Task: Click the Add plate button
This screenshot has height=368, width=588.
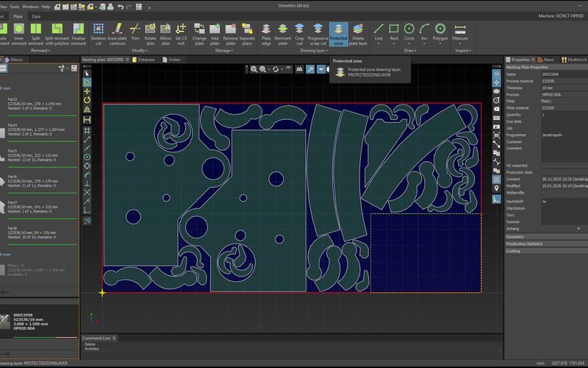Action: pyautogui.click(x=215, y=34)
